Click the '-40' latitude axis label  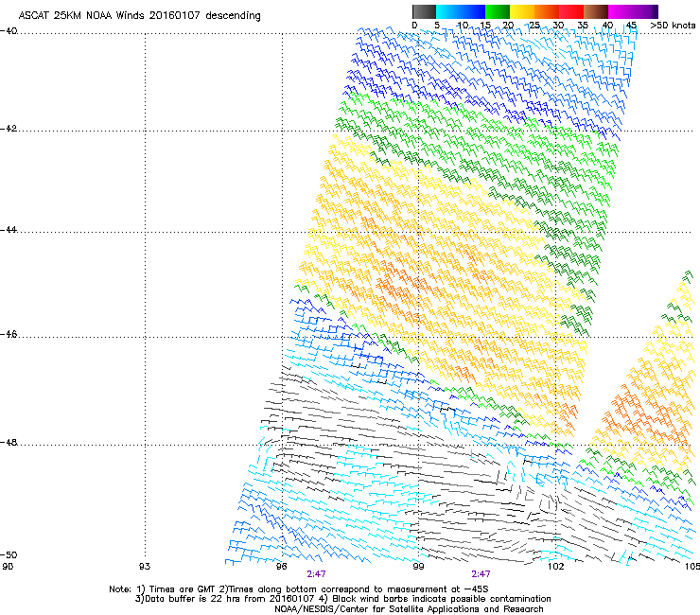[9, 31]
